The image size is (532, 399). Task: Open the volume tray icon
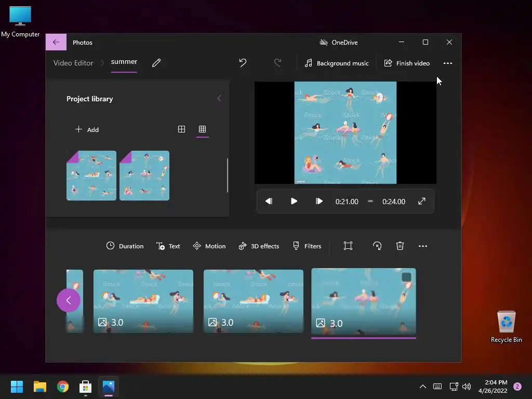tap(467, 387)
